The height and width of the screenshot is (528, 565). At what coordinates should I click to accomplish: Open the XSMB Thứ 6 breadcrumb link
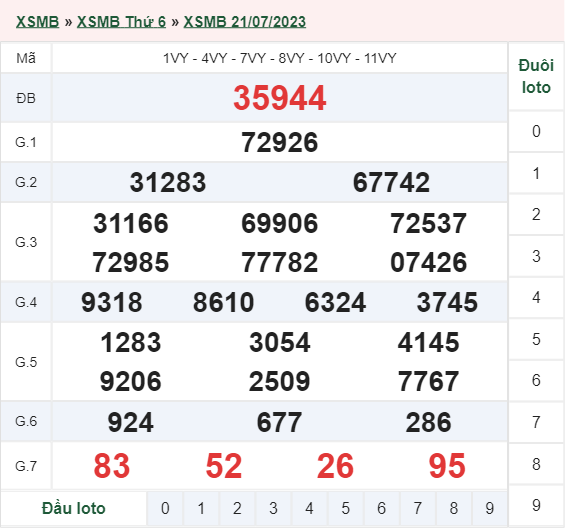pyautogui.click(x=121, y=22)
